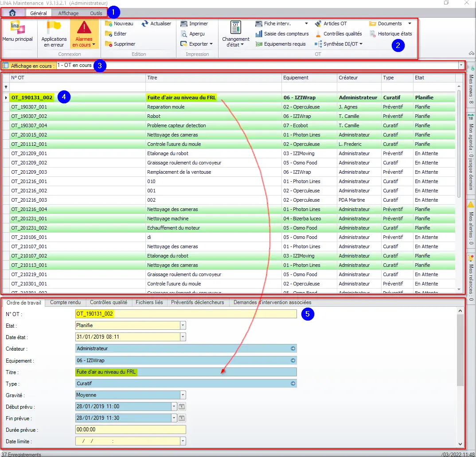Open Documents folder menu
The width and height of the screenshot is (476, 457).
click(386, 23)
